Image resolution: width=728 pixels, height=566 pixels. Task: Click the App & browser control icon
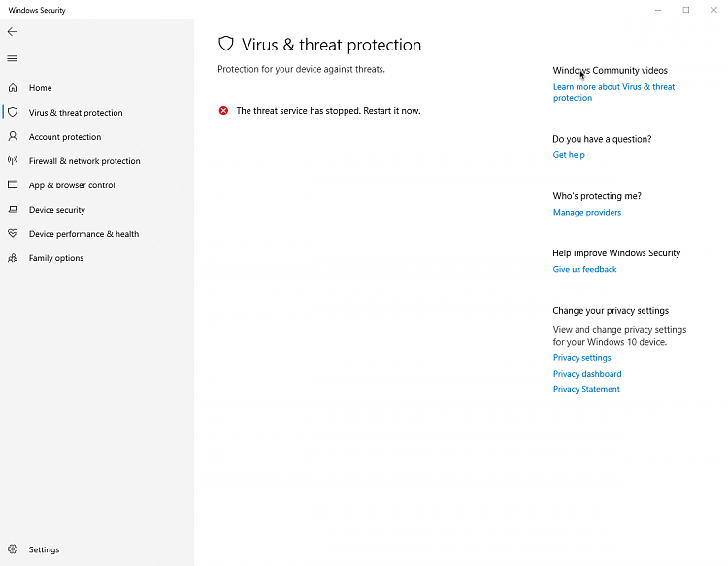click(13, 185)
